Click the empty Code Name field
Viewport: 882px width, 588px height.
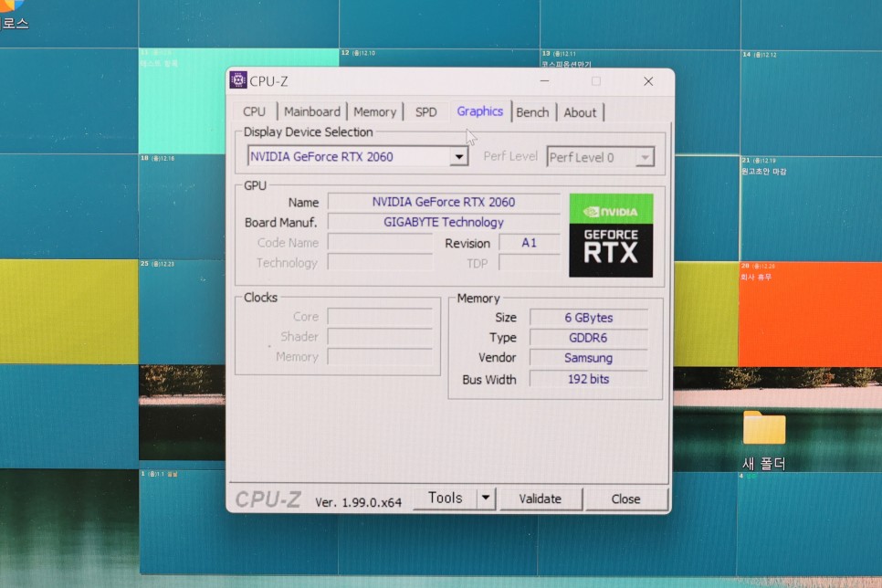pos(380,243)
